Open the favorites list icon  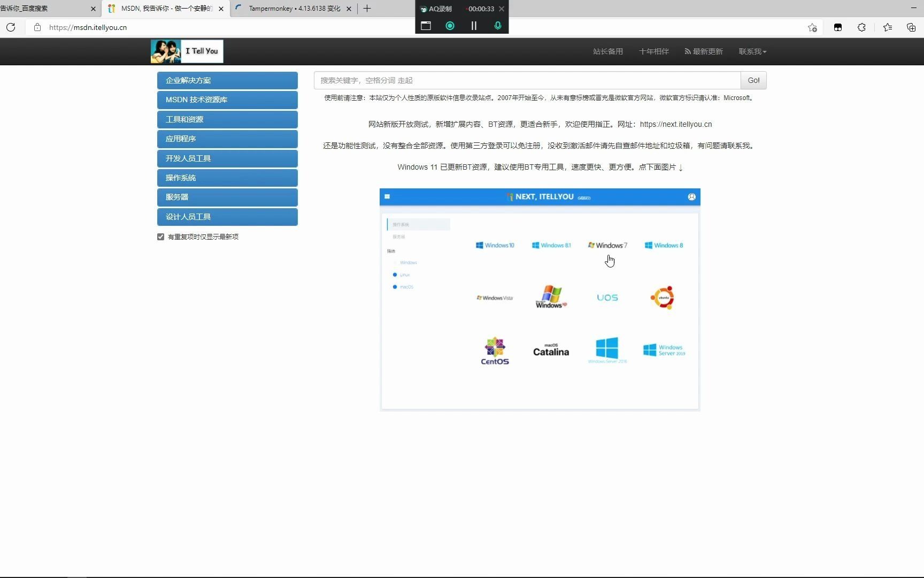(x=888, y=27)
